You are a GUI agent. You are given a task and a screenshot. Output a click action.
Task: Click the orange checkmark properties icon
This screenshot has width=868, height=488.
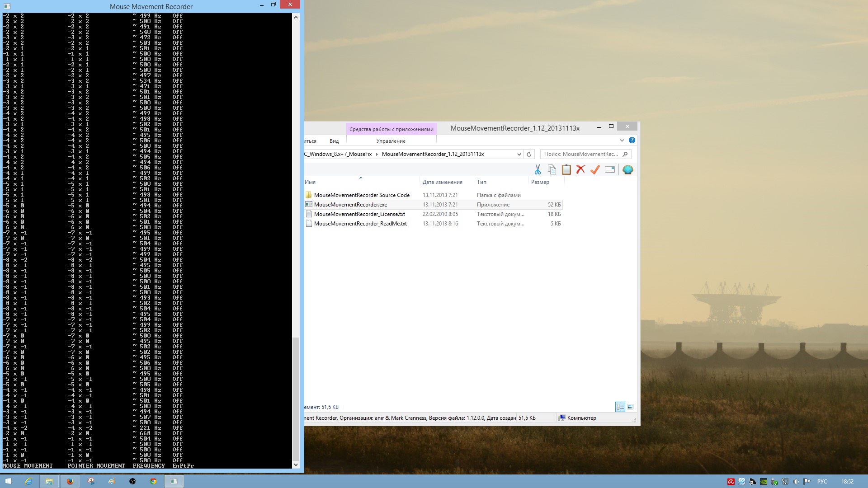(x=595, y=169)
